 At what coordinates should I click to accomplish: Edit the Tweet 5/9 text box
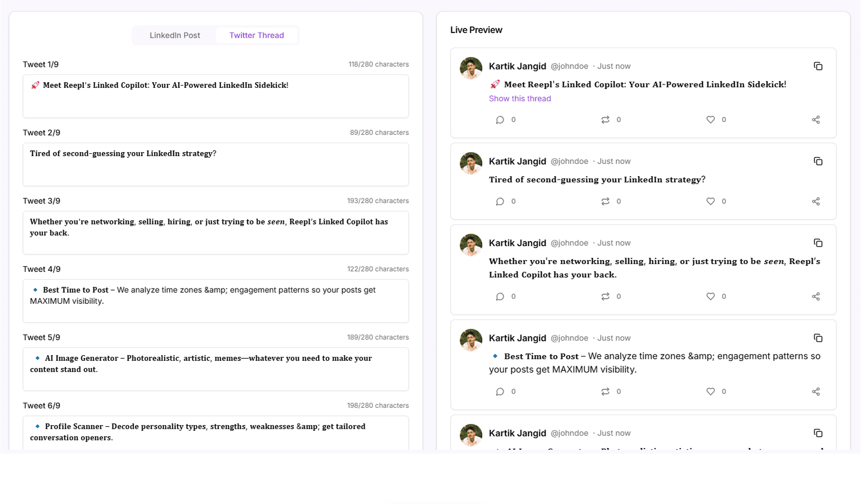click(216, 369)
